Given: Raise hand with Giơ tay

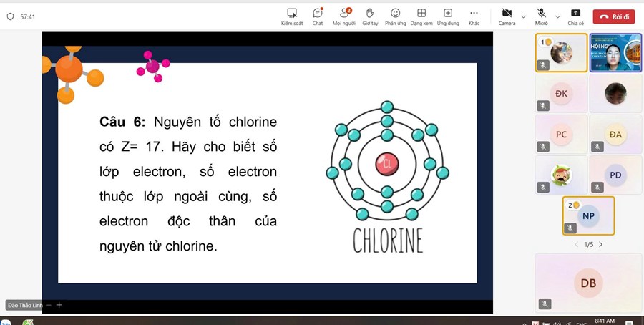Looking at the screenshot, I should coord(370,16).
